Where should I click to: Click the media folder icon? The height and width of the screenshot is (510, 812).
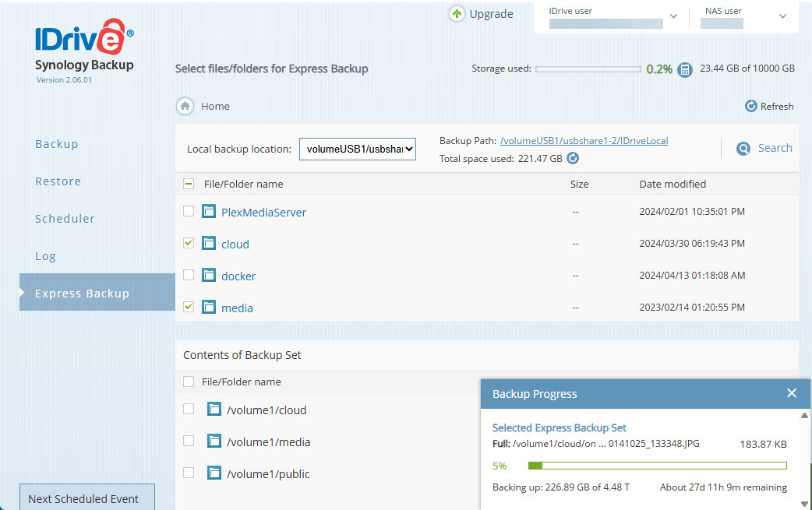(x=209, y=308)
